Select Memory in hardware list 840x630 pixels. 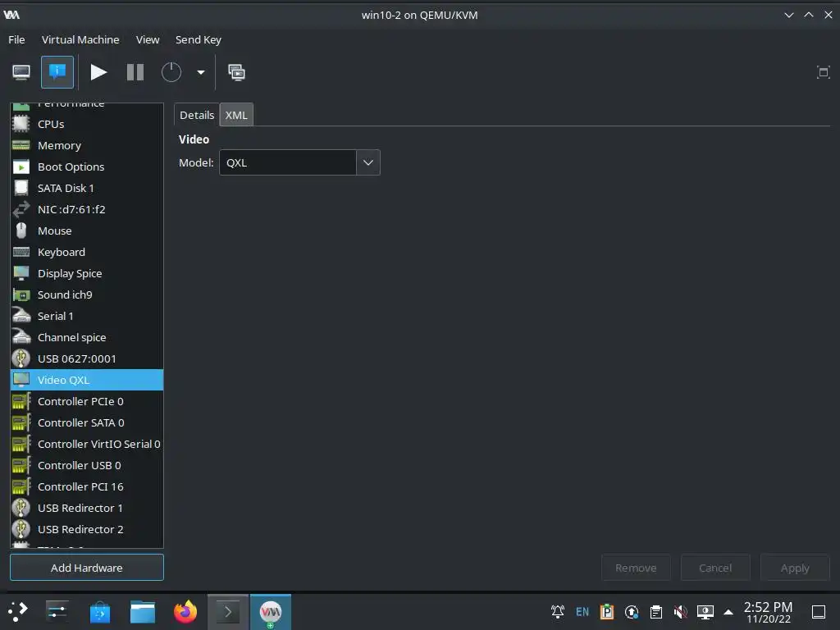tap(87, 145)
